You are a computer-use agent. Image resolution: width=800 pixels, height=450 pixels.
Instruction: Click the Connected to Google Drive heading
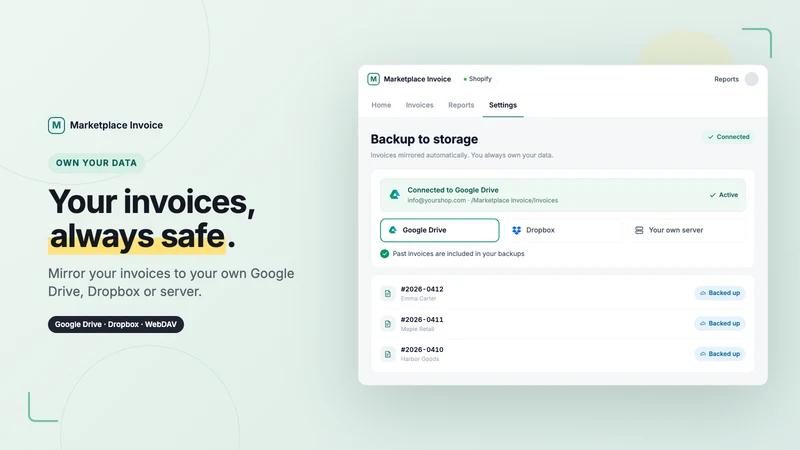click(453, 190)
